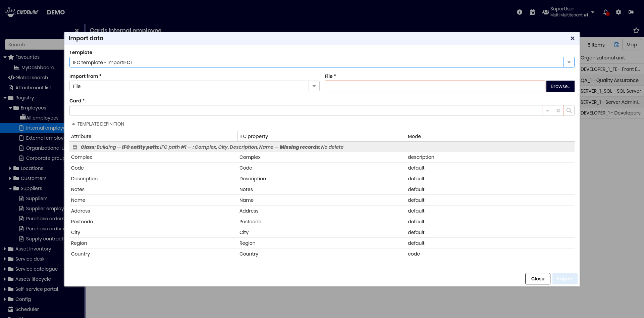Click the CMDBuild logo
Screen dimensions: 644x318
pos(22,12)
